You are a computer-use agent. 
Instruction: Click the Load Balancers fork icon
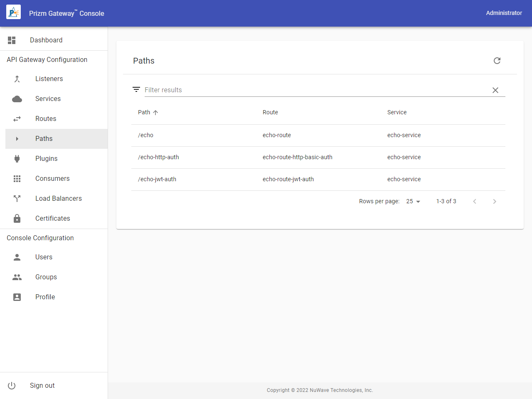click(17, 199)
